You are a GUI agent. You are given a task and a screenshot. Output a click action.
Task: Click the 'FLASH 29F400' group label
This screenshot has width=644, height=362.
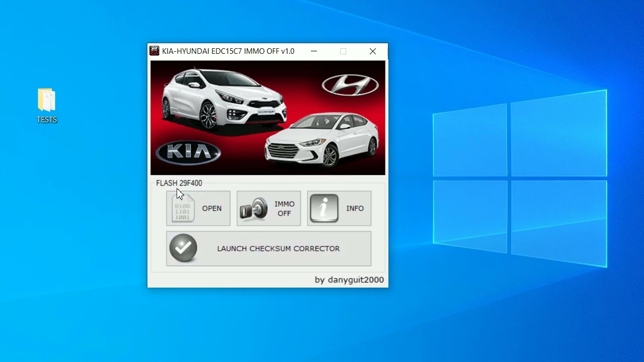click(179, 183)
